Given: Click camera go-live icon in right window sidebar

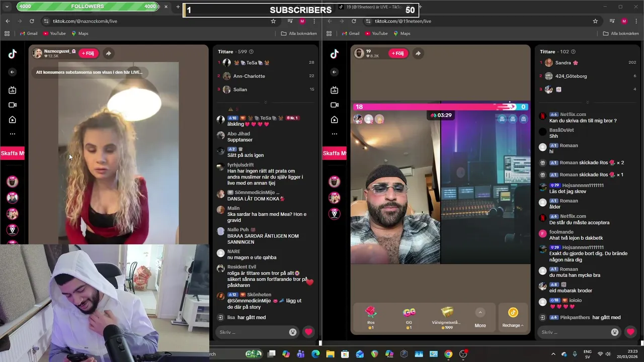Looking at the screenshot, I should click(335, 105).
